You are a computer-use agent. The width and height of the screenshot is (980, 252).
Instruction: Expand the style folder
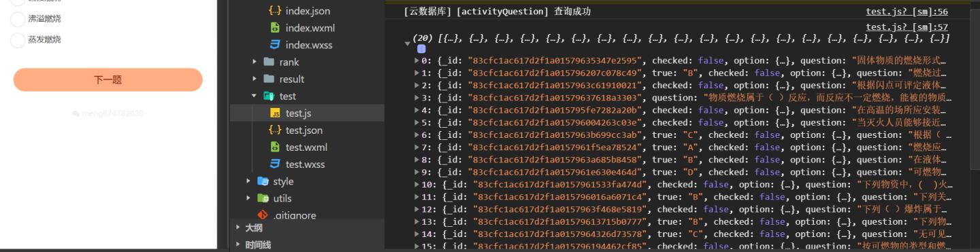tap(248, 181)
